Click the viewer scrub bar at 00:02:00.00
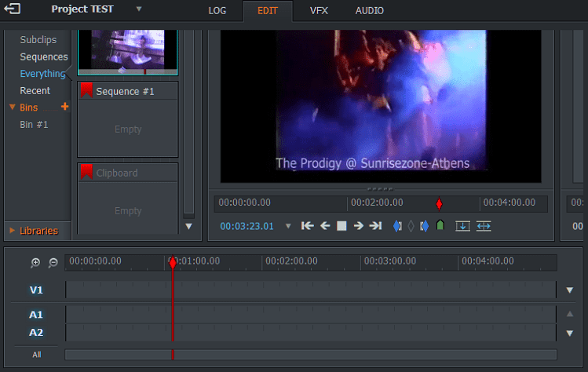The height and width of the screenshot is (372, 588). 377,202
